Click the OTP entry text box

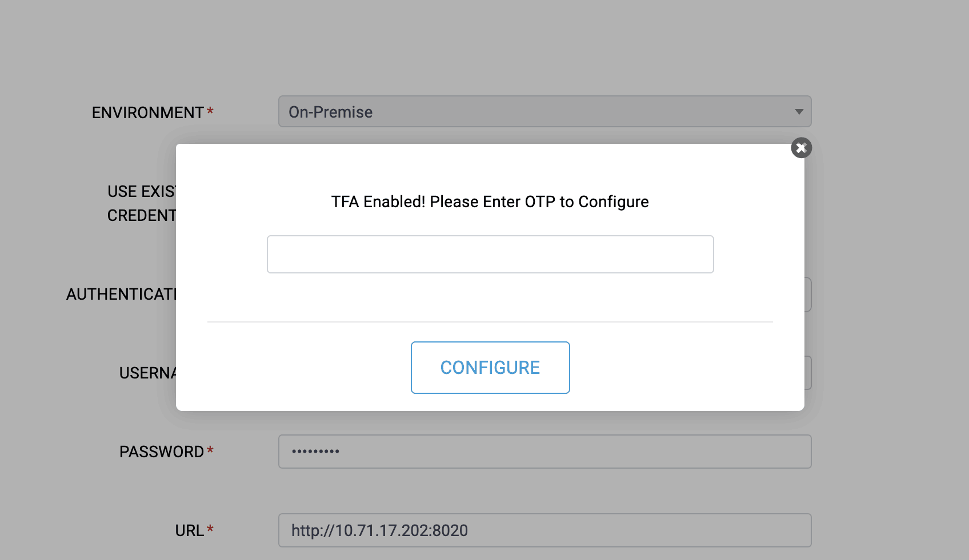click(490, 254)
